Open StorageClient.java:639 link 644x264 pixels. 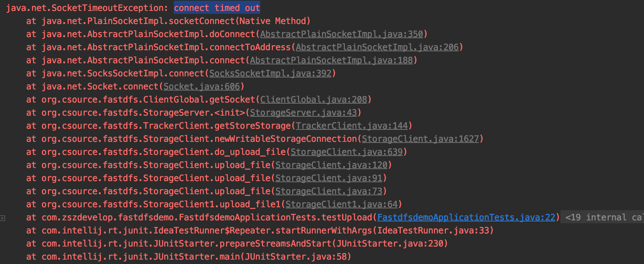coord(347,152)
